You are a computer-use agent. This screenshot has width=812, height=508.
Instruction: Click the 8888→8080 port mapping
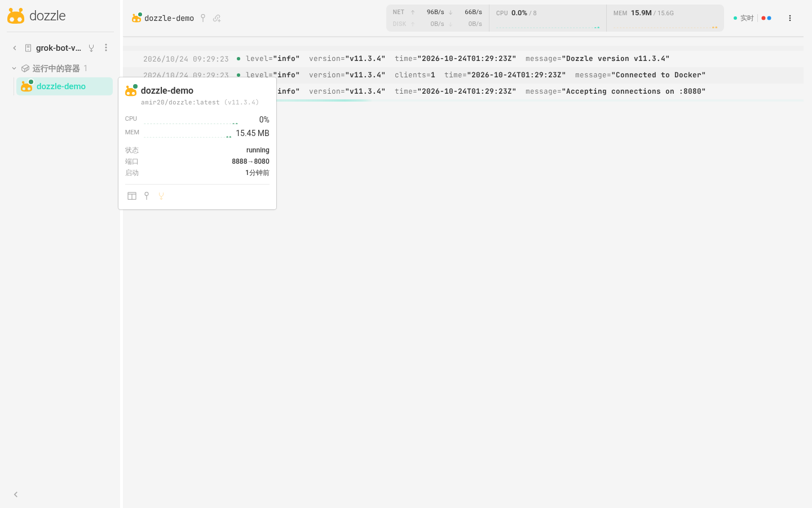pyautogui.click(x=250, y=161)
